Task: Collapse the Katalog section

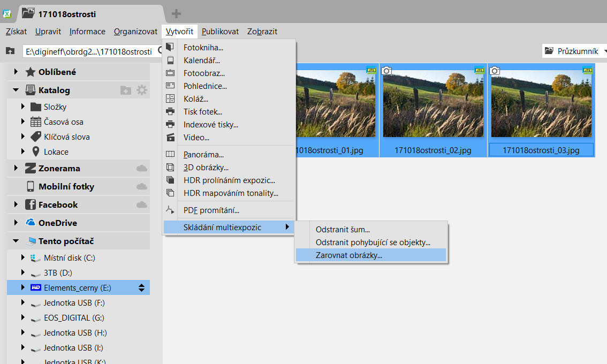Action: (16, 90)
